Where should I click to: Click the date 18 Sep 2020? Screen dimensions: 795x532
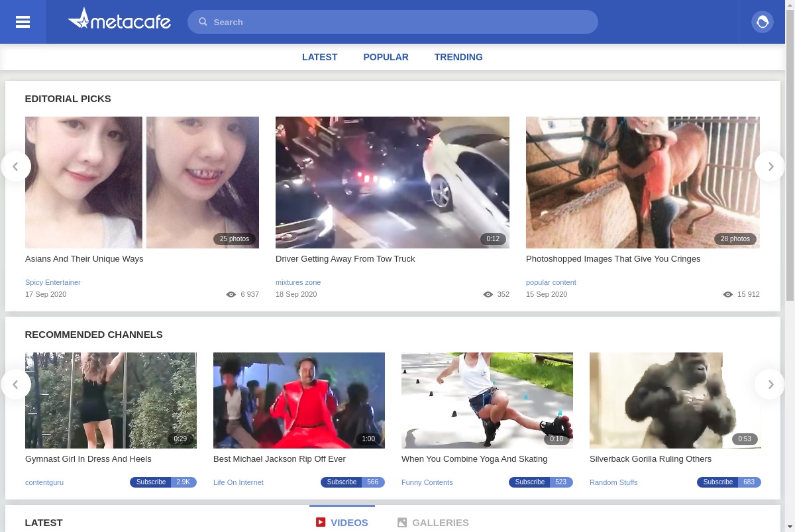pyautogui.click(x=296, y=295)
